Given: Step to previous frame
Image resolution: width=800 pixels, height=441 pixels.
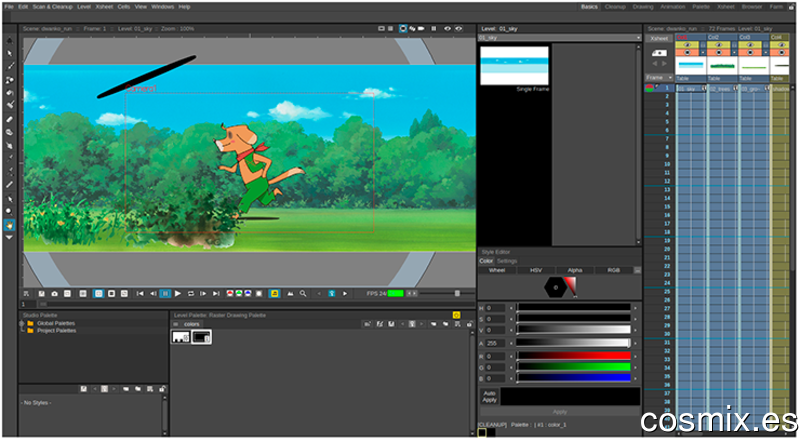Looking at the screenshot, I should pyautogui.click(x=153, y=293).
